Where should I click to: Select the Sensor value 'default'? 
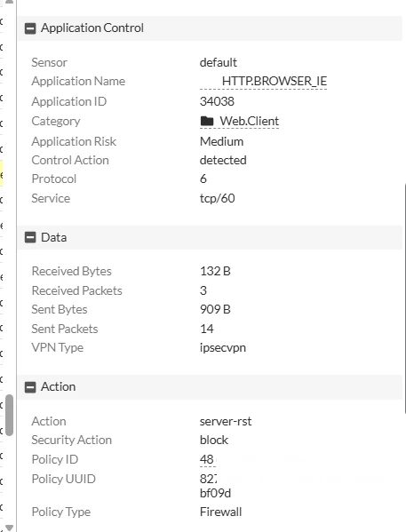[x=219, y=63]
